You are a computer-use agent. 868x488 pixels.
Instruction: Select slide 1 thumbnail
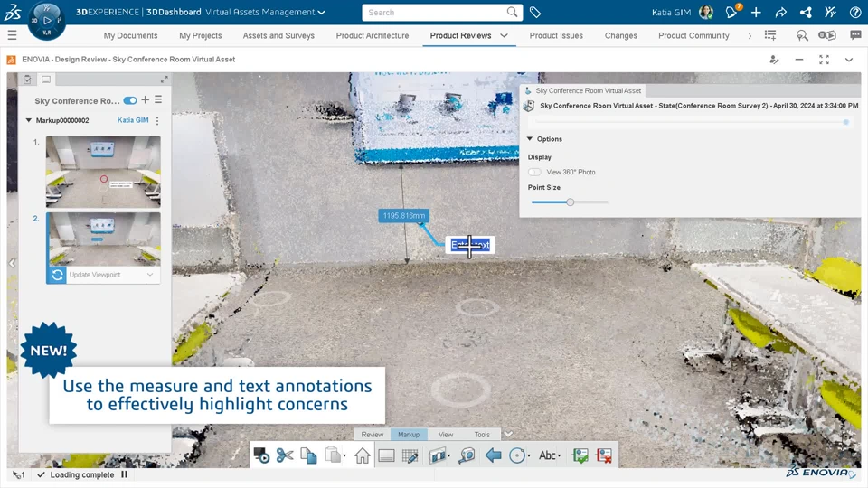(x=103, y=172)
